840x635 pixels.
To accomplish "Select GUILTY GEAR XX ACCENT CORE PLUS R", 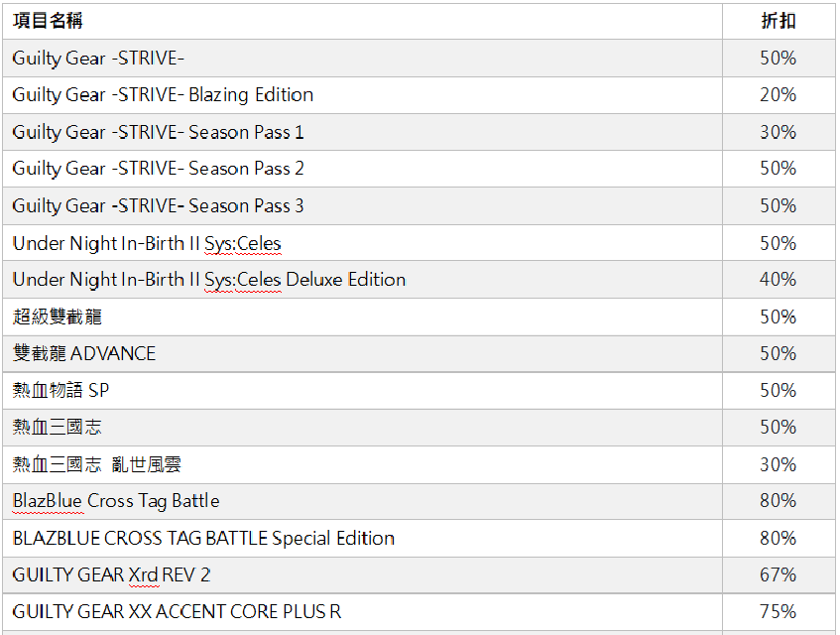I will (177, 612).
